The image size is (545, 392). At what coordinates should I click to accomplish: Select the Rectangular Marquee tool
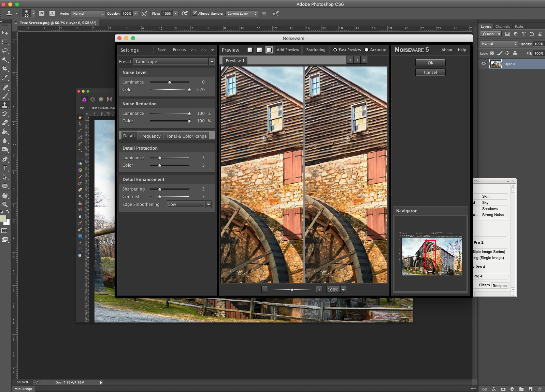pos(5,42)
